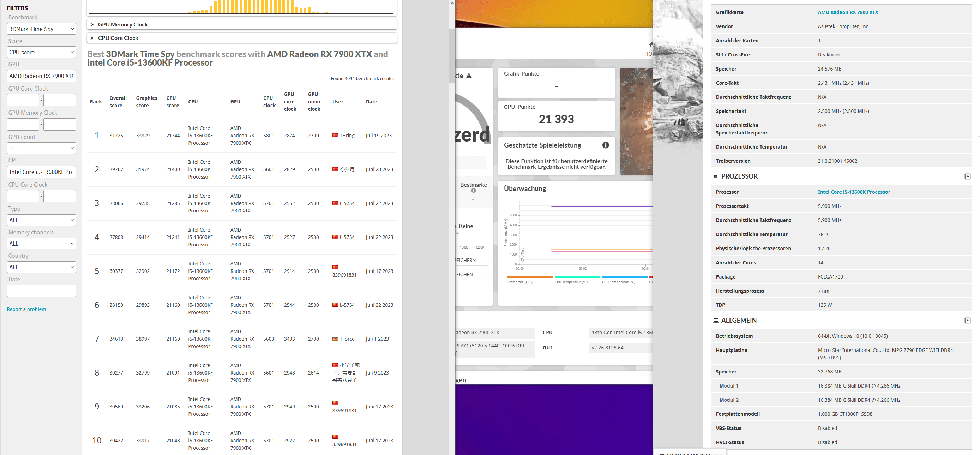Image resolution: width=980 pixels, height=455 pixels.
Task: Click the China flag next to THring
Action: click(x=335, y=136)
